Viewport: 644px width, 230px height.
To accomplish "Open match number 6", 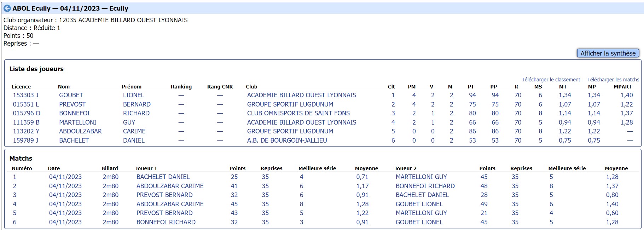I will [14, 222].
